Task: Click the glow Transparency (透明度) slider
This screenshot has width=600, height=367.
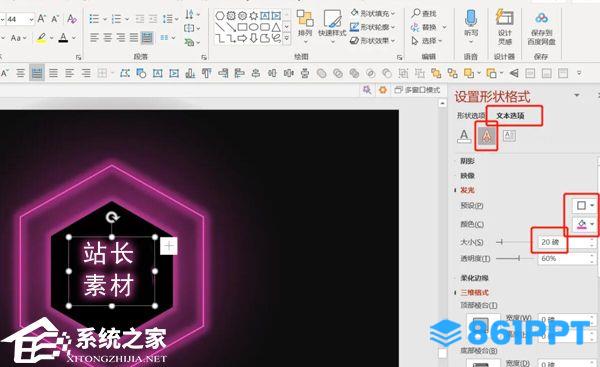Action: (515, 259)
